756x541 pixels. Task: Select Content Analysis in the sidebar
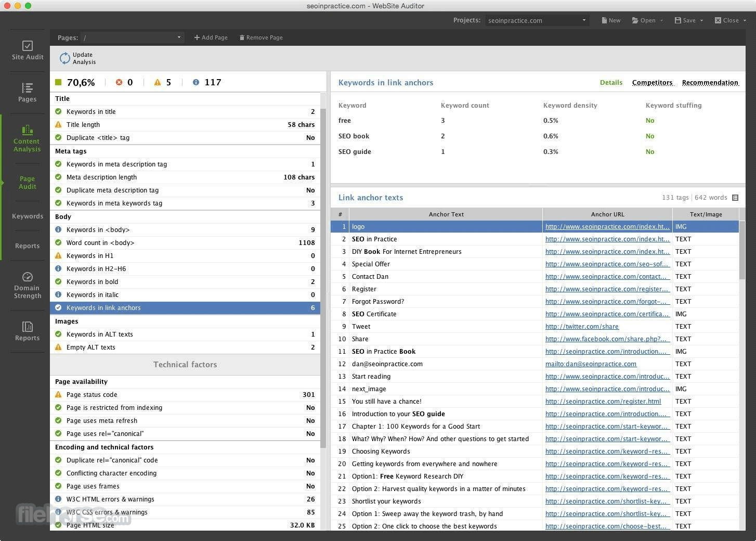27,138
